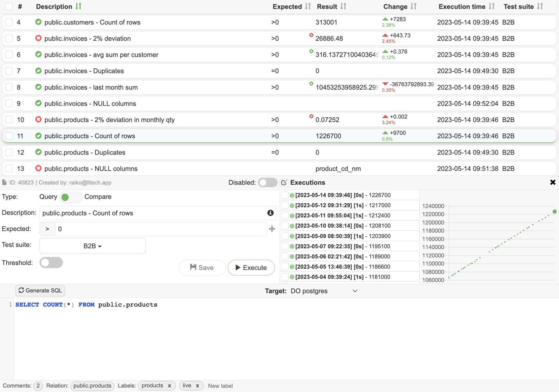Screen dimensions: 559x392
Task: Open the Comments count badge
Action: [x=38, y=386]
